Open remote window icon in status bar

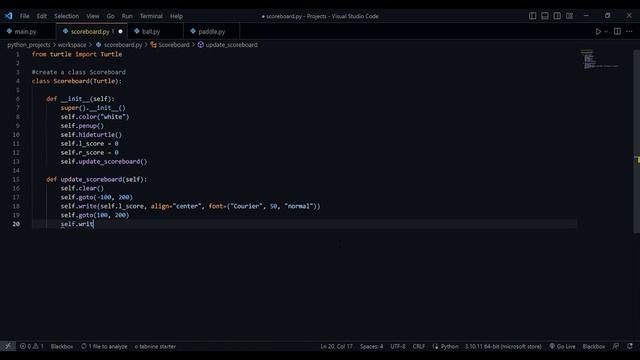pyautogui.click(x=8, y=346)
